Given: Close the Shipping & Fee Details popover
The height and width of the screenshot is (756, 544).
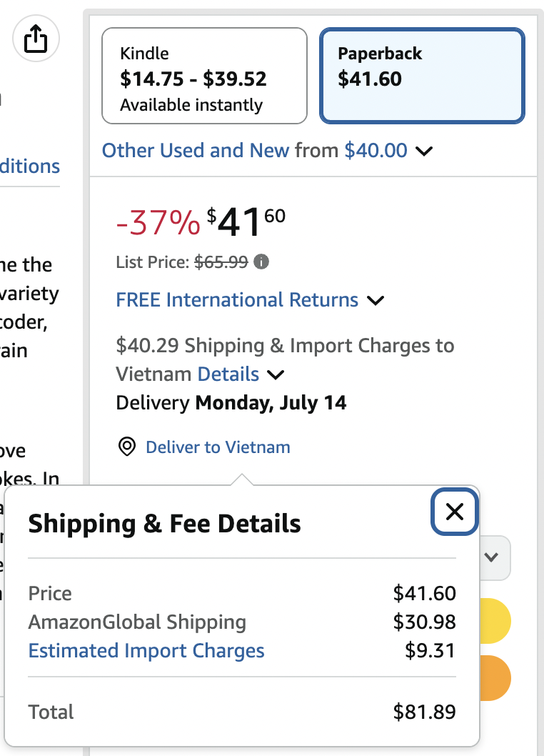Looking at the screenshot, I should [x=454, y=512].
